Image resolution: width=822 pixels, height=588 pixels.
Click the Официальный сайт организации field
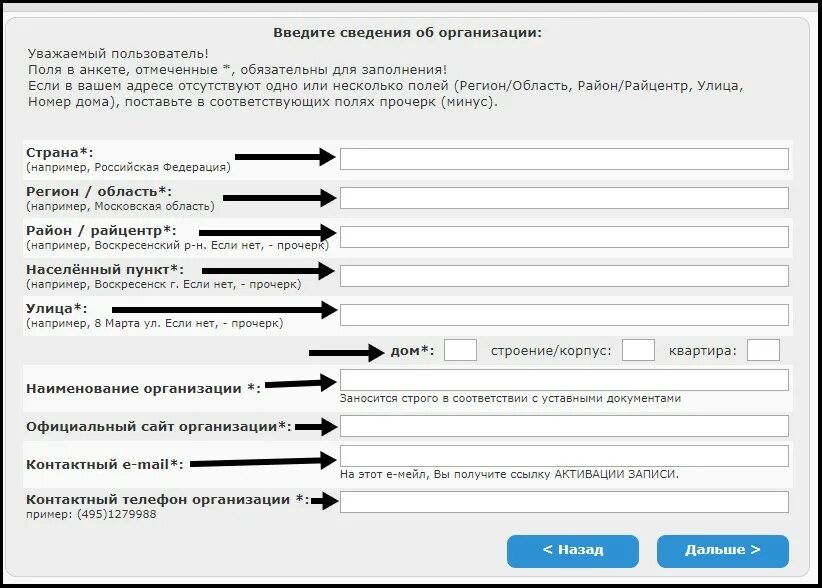564,426
